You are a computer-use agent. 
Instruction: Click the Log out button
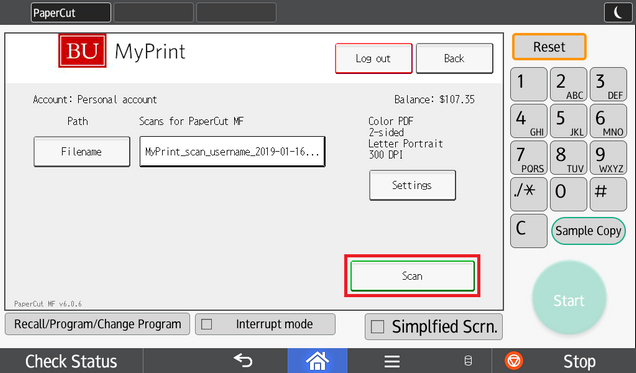(x=373, y=58)
